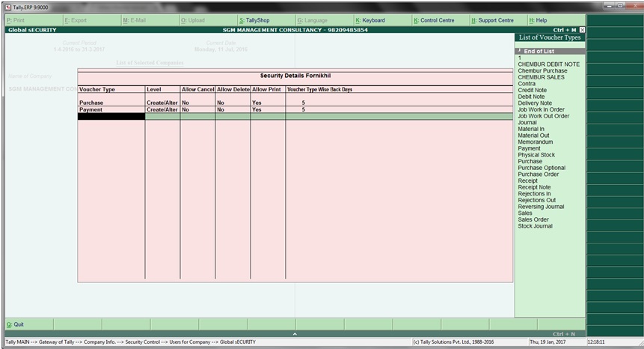Click Allow Print value in Payment row
The height and width of the screenshot is (349, 644).
coord(257,109)
